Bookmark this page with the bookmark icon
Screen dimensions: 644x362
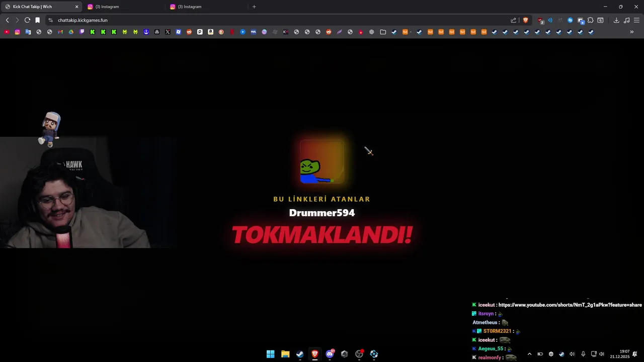click(x=37, y=20)
